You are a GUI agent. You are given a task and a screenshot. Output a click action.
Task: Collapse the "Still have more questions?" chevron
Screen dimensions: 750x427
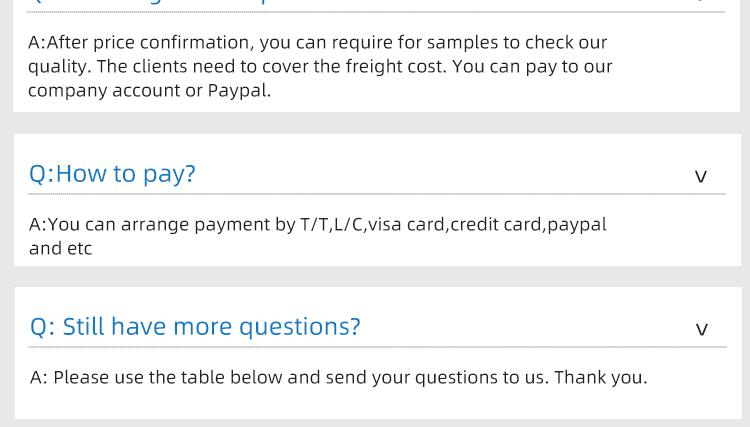tap(701, 329)
